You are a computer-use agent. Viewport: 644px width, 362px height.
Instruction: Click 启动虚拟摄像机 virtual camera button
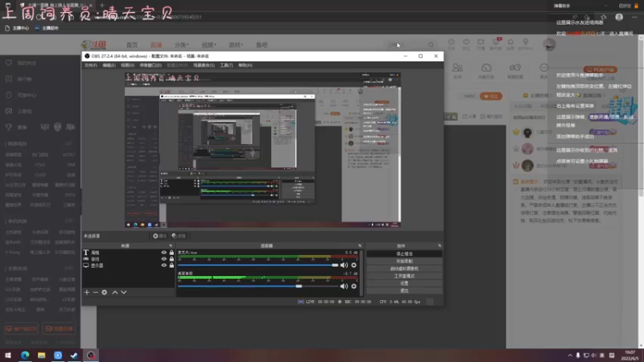click(404, 269)
